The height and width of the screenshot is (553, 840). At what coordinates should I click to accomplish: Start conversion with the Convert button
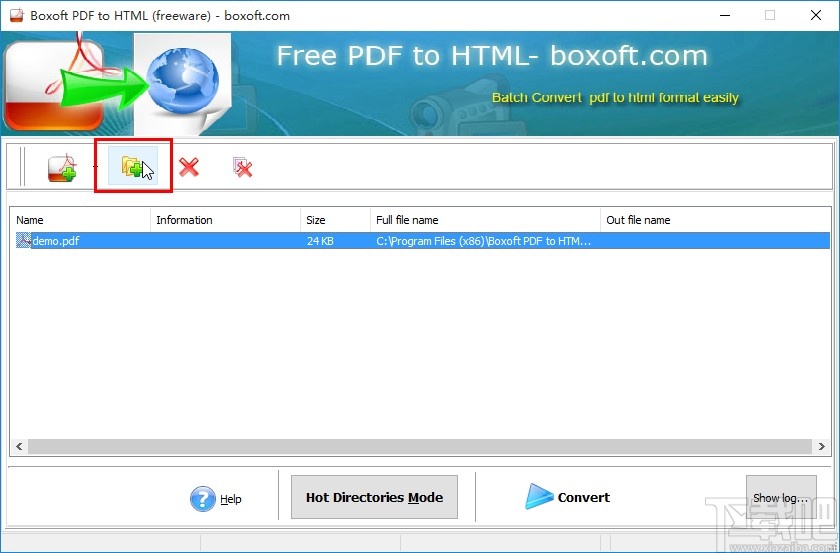point(568,497)
